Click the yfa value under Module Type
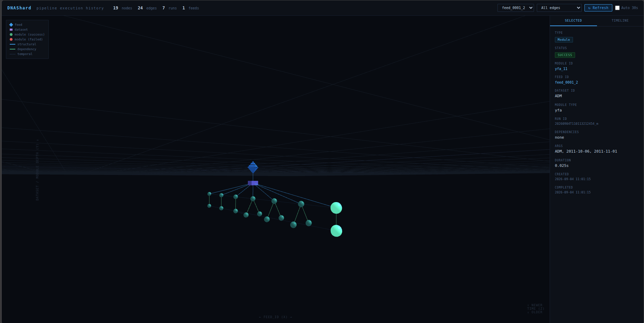The image size is (644, 323). pos(558,110)
